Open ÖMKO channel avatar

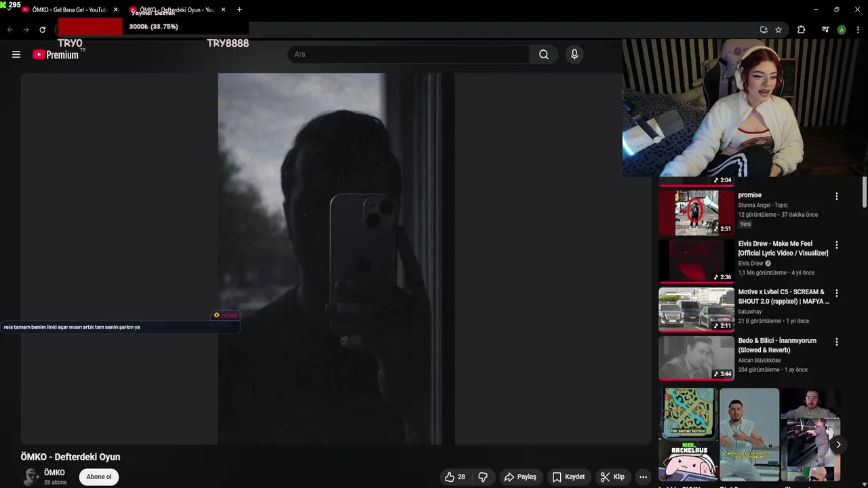point(30,477)
